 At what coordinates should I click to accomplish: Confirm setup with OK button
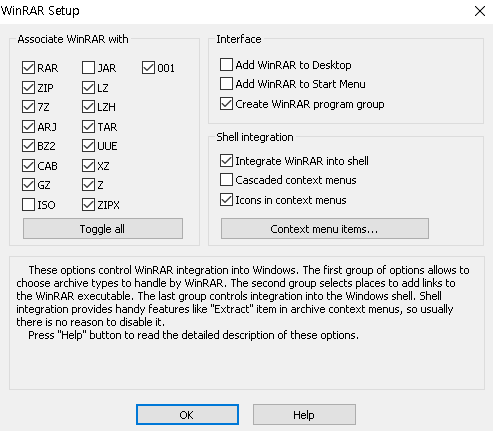tap(187, 415)
